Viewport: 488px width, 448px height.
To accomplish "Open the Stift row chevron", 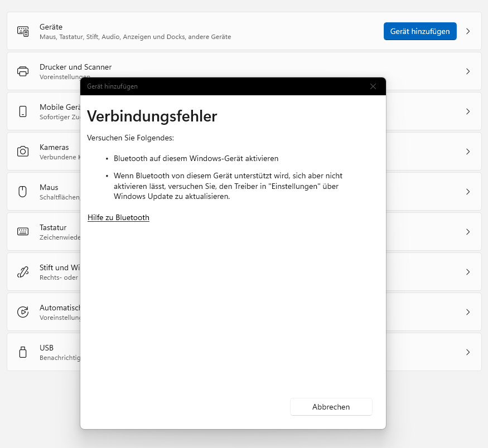I will coord(468,272).
